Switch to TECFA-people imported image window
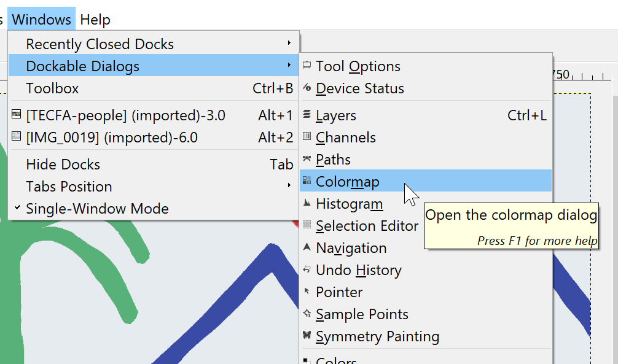This screenshot has height=364, width=618. click(125, 115)
